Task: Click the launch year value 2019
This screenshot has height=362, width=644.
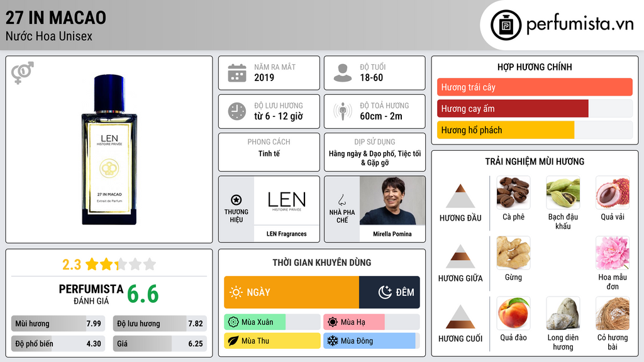Action: tap(264, 77)
